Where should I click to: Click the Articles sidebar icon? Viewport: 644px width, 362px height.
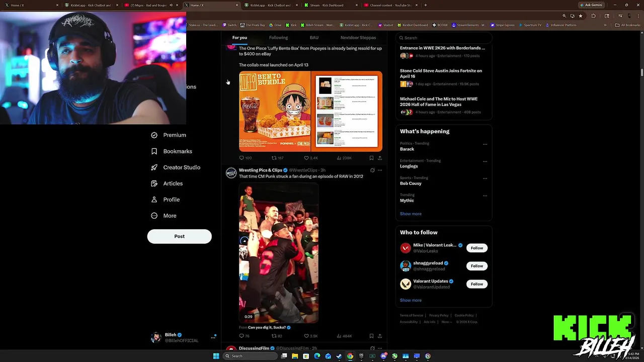click(154, 184)
